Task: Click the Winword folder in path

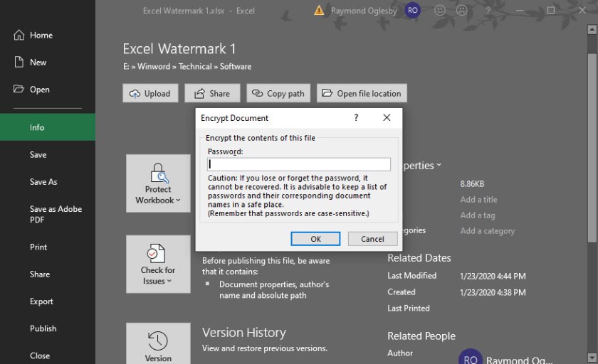Action: coord(154,66)
